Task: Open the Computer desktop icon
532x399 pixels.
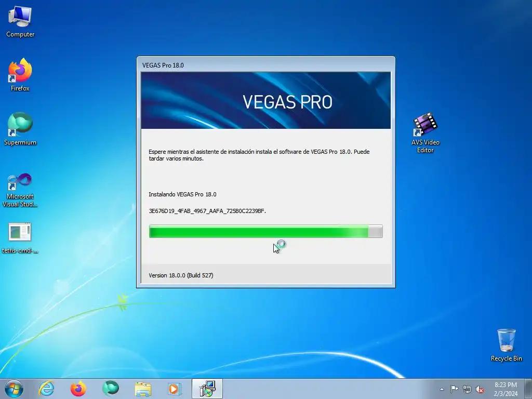Action: pyautogui.click(x=20, y=22)
